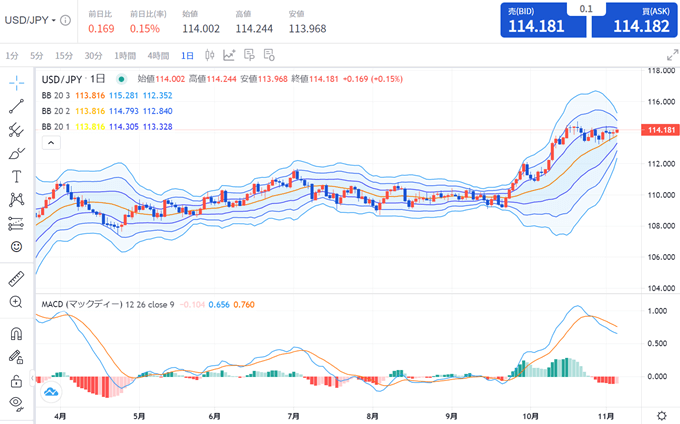Select the text annotation tool

click(x=16, y=176)
